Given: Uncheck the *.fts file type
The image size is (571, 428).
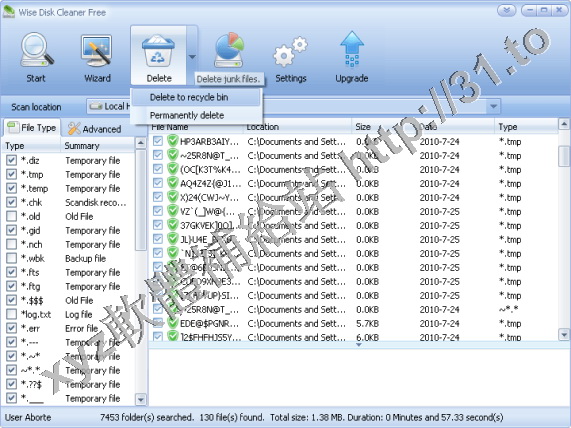Looking at the screenshot, I should [11, 272].
